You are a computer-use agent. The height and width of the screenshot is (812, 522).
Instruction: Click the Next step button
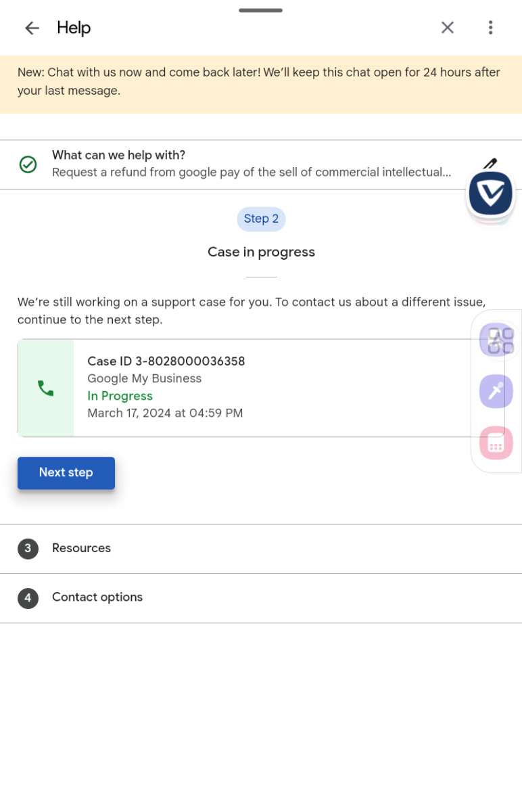tap(66, 473)
